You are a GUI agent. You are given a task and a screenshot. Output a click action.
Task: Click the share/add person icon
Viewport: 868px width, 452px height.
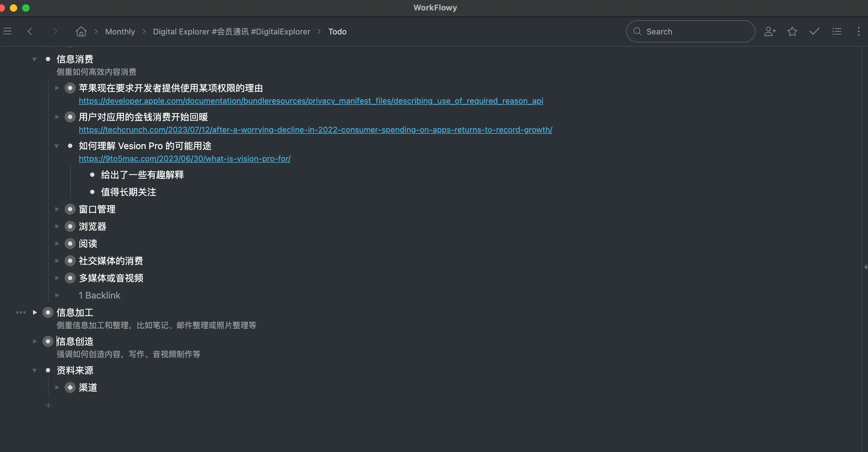(x=770, y=31)
